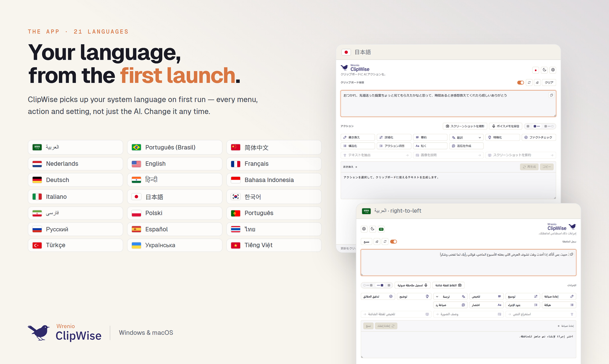Screen dimensions: 609x364
Task: Click 短く shorten action with Aa icon
Action: point(430,146)
